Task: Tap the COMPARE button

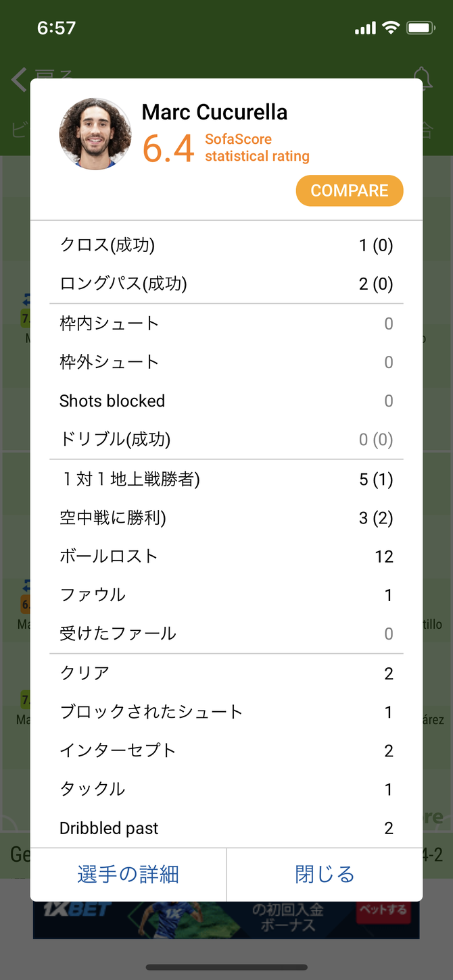Action: (350, 190)
